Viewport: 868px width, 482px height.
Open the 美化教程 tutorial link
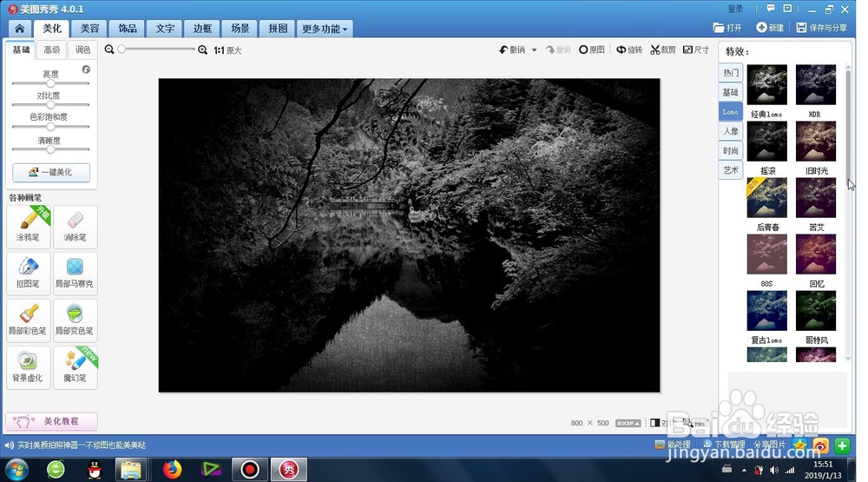[x=51, y=421]
